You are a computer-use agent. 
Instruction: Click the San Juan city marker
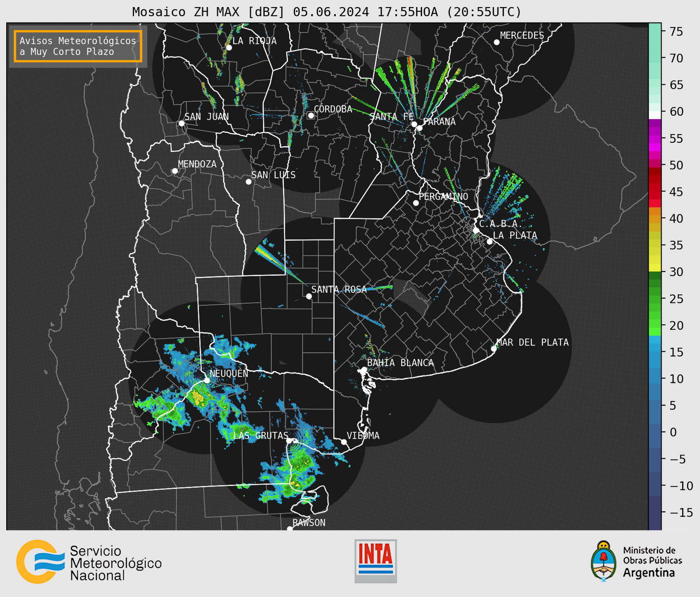pos(181,123)
